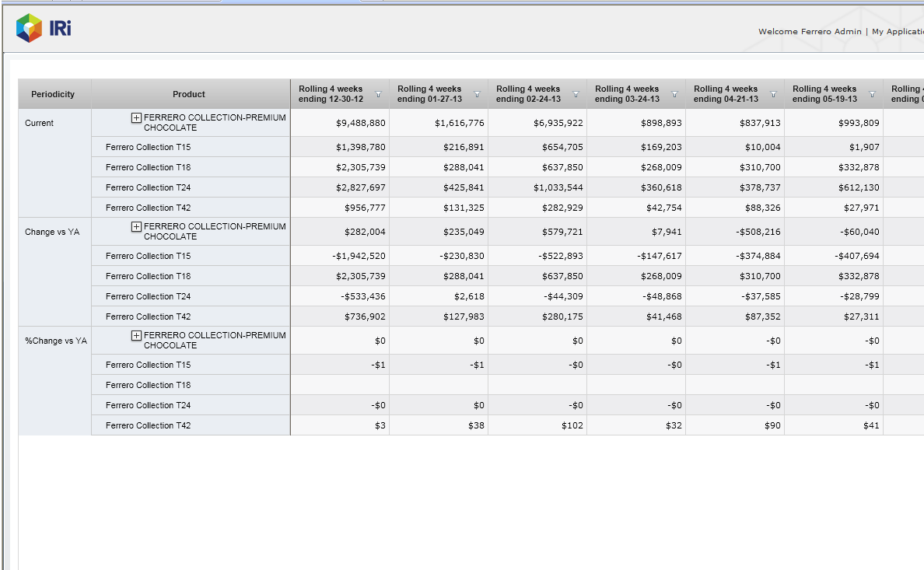Open filter for weeks ending 04-21-13 column
924x570 pixels.
tap(774, 94)
